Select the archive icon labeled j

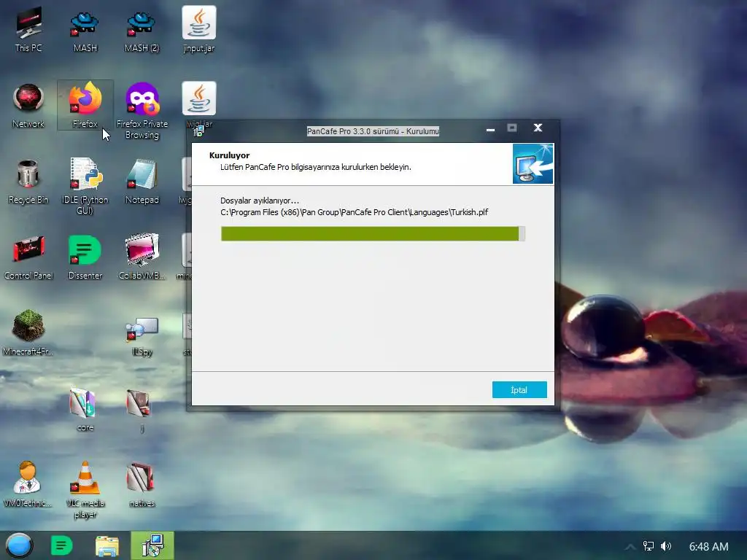pos(141,410)
